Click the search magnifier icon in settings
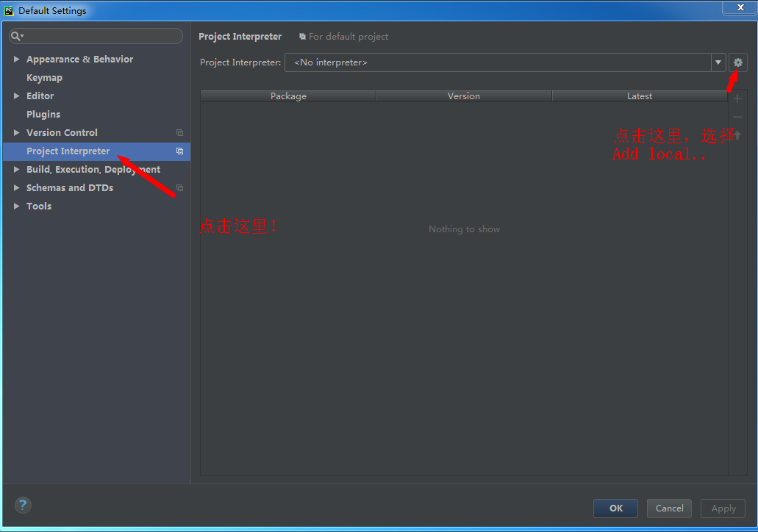 pos(16,36)
